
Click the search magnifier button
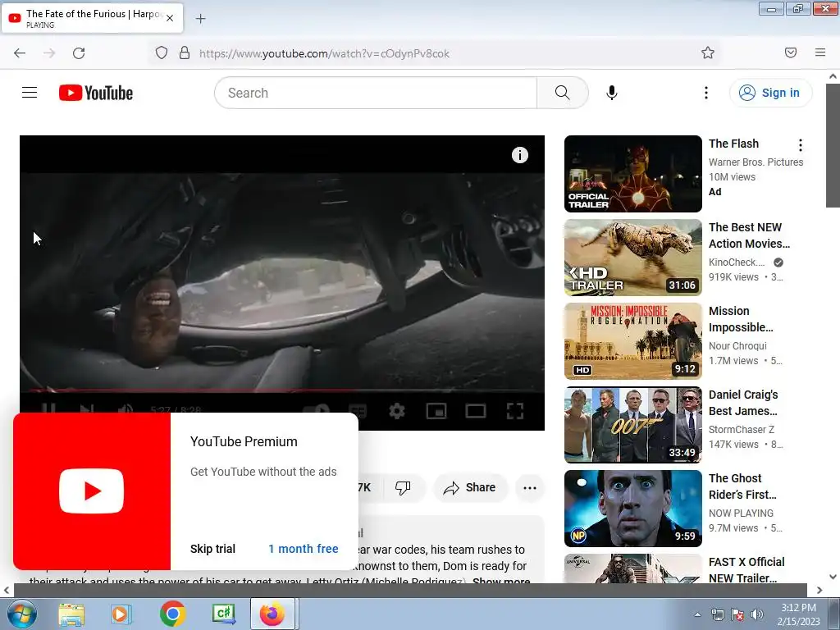[562, 93]
